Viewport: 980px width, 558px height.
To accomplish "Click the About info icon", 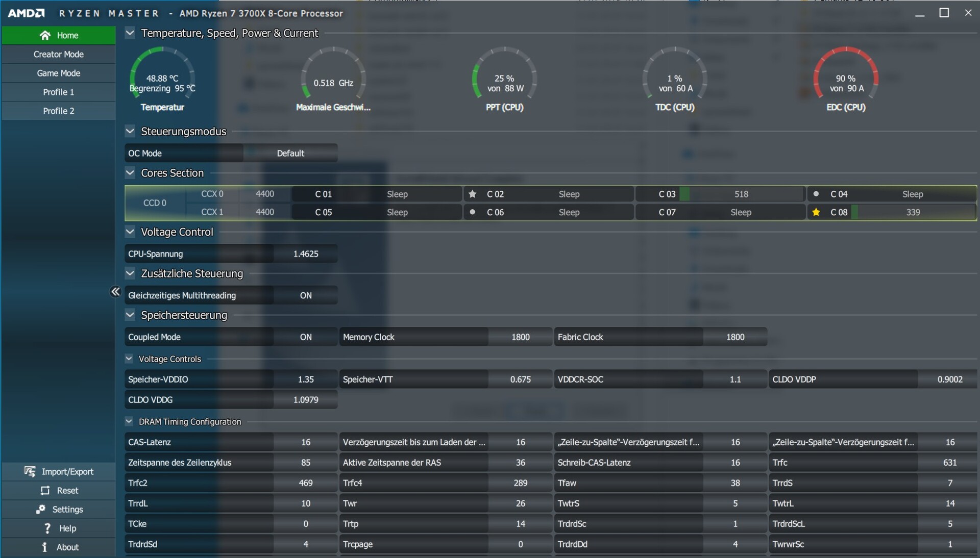I will click(45, 547).
